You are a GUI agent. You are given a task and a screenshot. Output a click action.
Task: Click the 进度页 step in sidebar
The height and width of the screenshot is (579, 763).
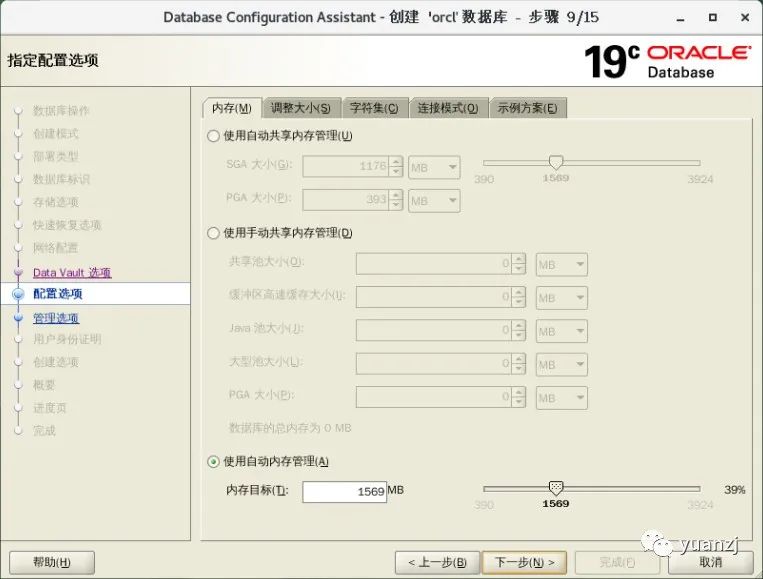[x=50, y=408]
